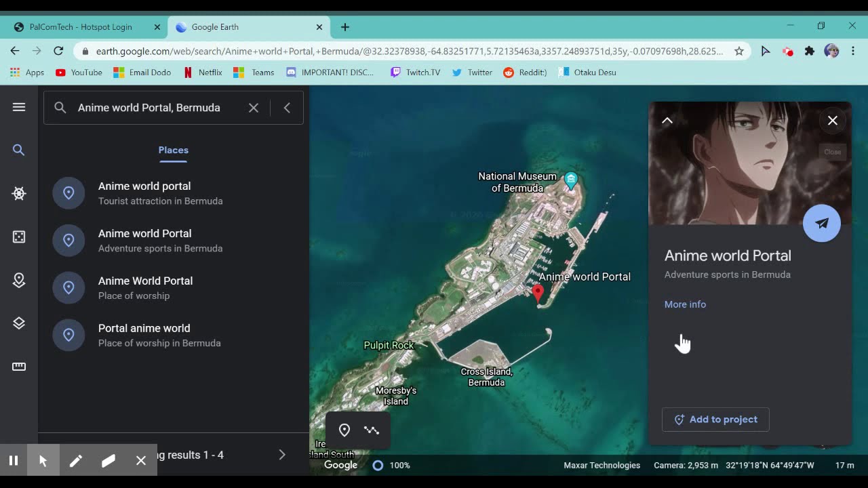The image size is (868, 488).
Task: Open Map Style layers icon
Action: (19, 323)
